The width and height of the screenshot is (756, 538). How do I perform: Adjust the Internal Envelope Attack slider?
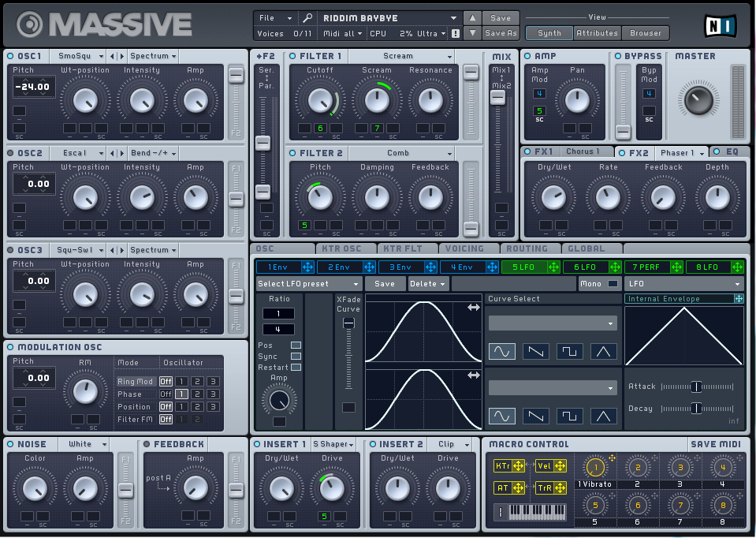click(696, 387)
